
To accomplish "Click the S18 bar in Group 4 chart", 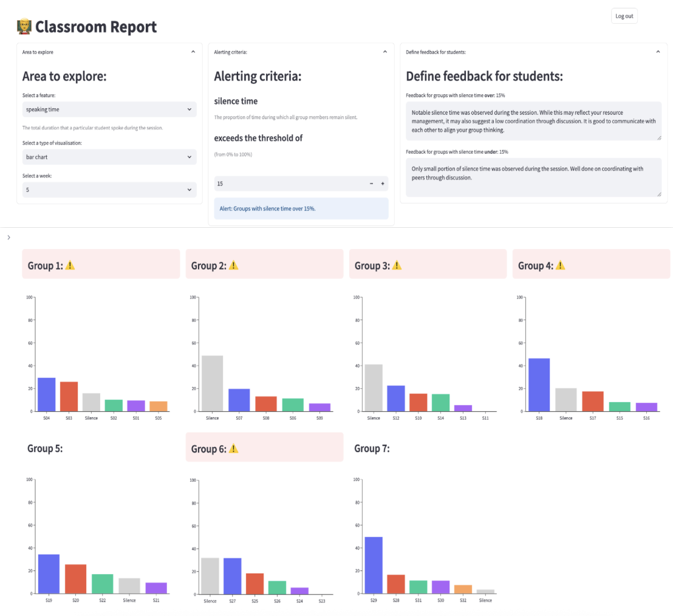I will (x=539, y=385).
